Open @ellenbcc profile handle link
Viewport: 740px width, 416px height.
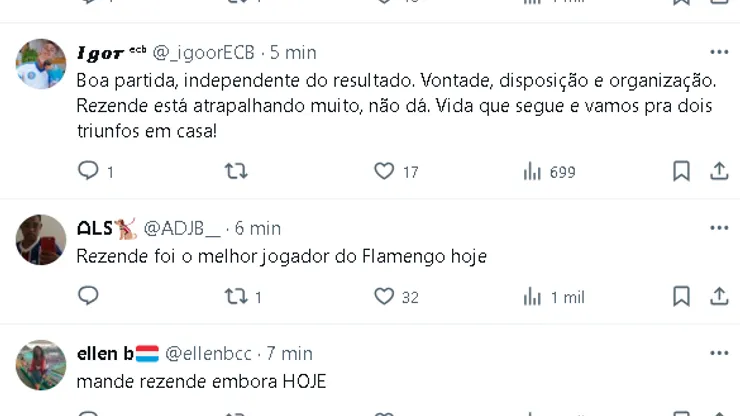click(210, 353)
